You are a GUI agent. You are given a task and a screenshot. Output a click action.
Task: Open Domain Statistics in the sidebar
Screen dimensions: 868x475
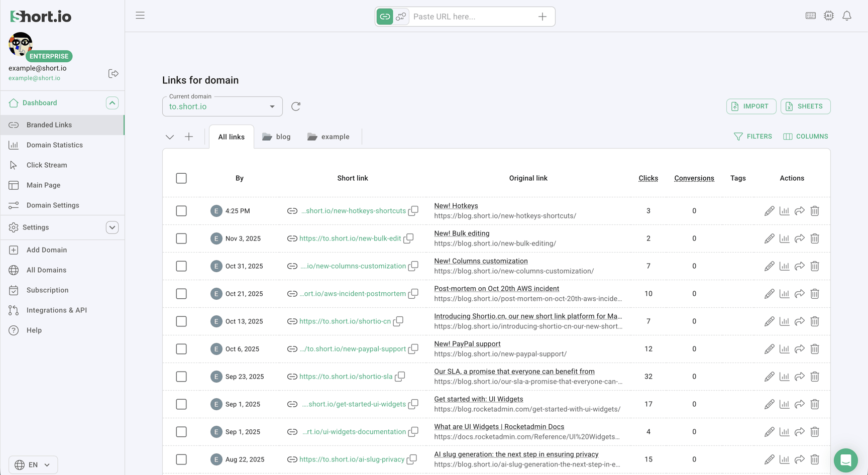55,145
